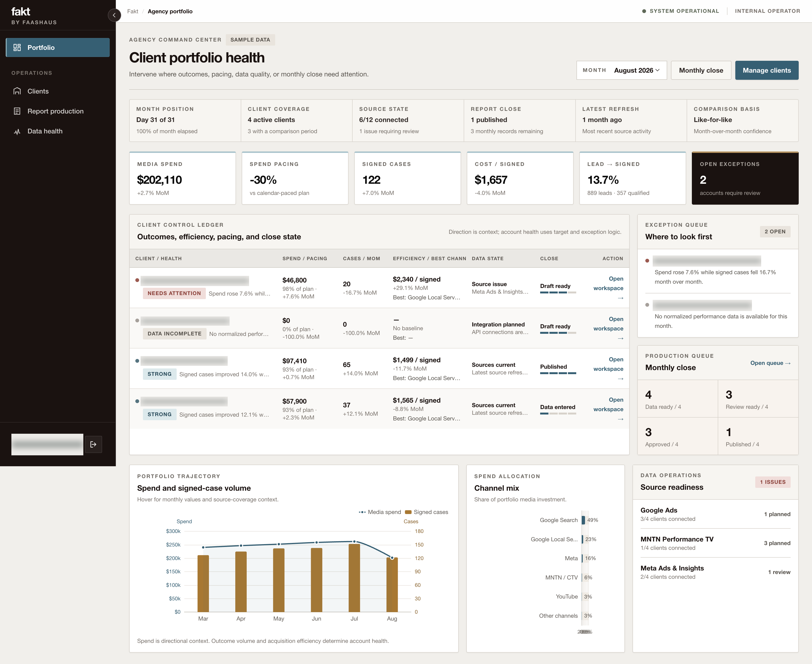Image resolution: width=812 pixels, height=664 pixels.
Task: Click the August bar in trajectory chart
Action: click(392, 585)
